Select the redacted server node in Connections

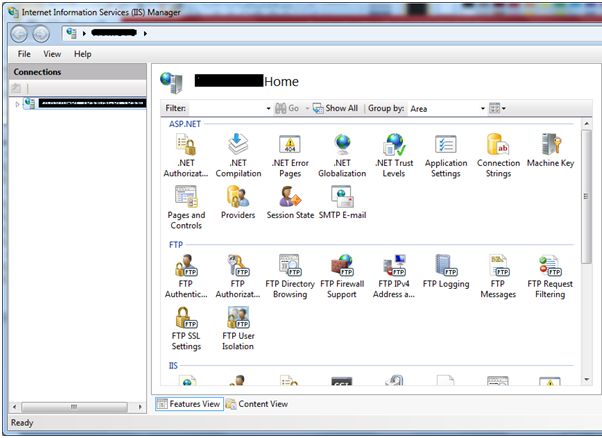coord(92,103)
